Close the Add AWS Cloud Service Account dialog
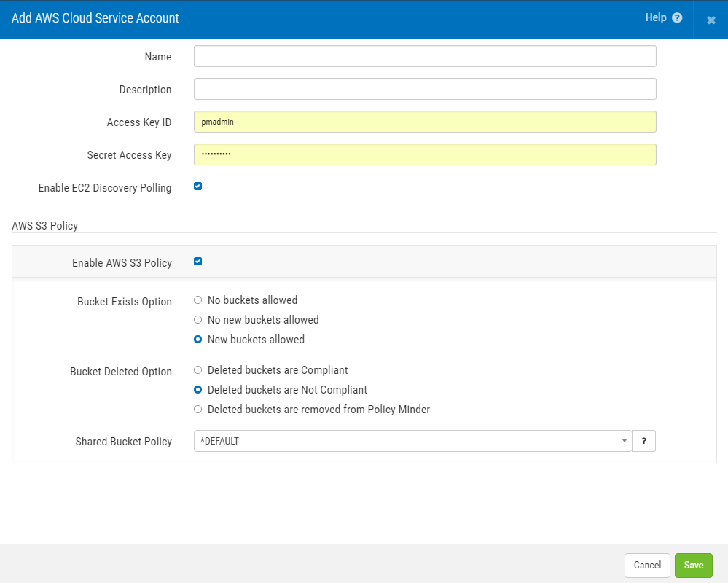This screenshot has width=728, height=583. pyautogui.click(x=711, y=20)
